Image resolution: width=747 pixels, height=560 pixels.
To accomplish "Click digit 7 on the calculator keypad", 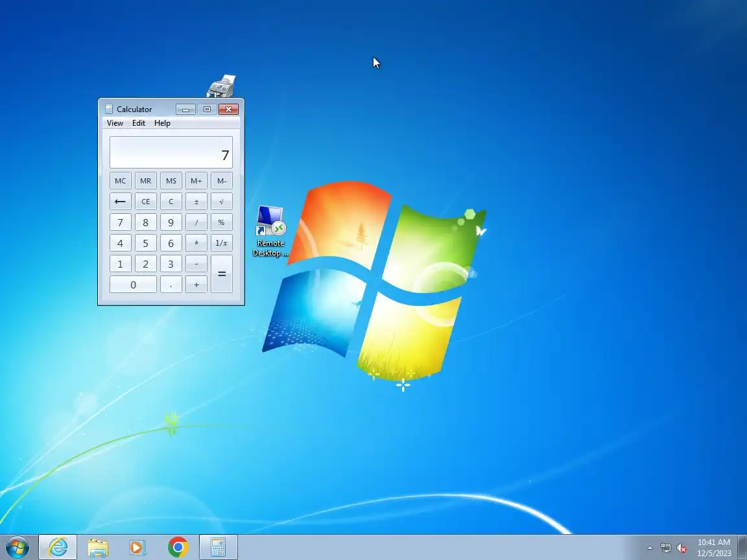I will tap(121, 222).
